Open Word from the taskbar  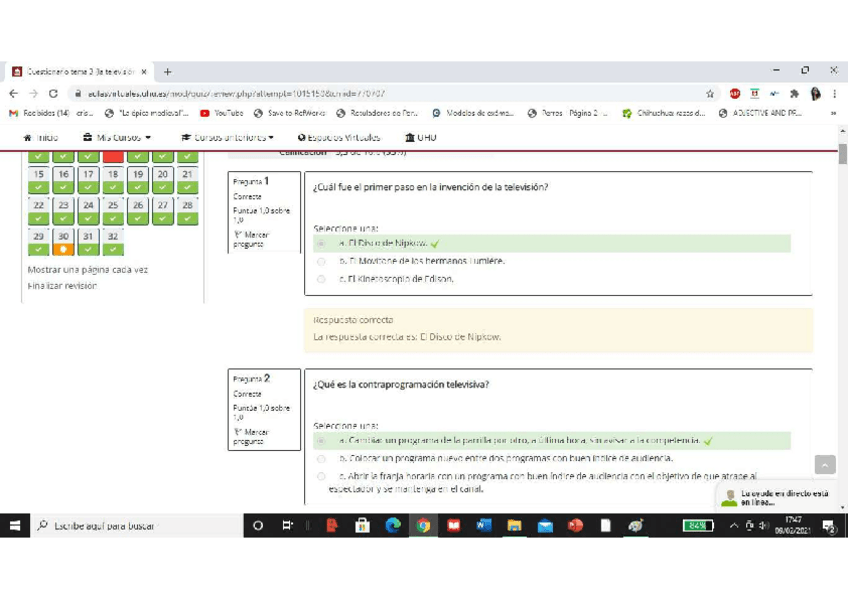[x=484, y=525]
